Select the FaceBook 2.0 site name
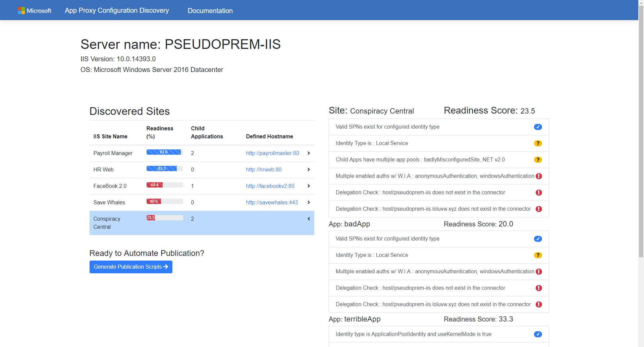The width and height of the screenshot is (644, 347). [110, 186]
